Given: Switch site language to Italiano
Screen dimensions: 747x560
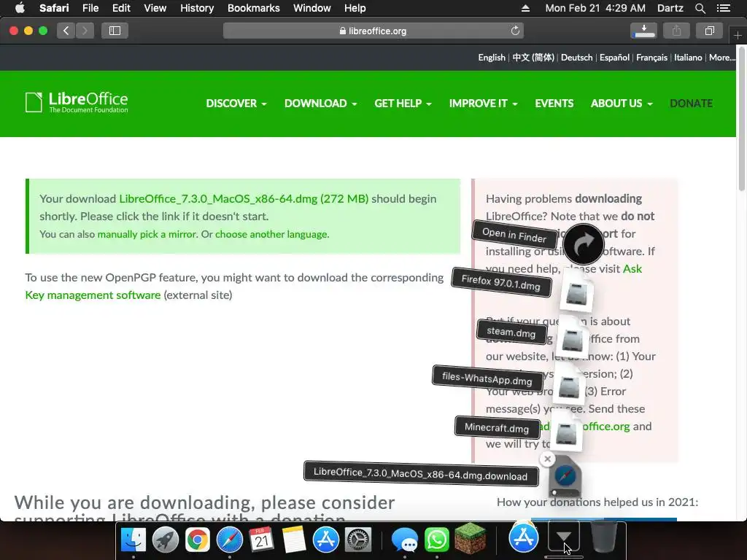Looking at the screenshot, I should click(x=688, y=57).
